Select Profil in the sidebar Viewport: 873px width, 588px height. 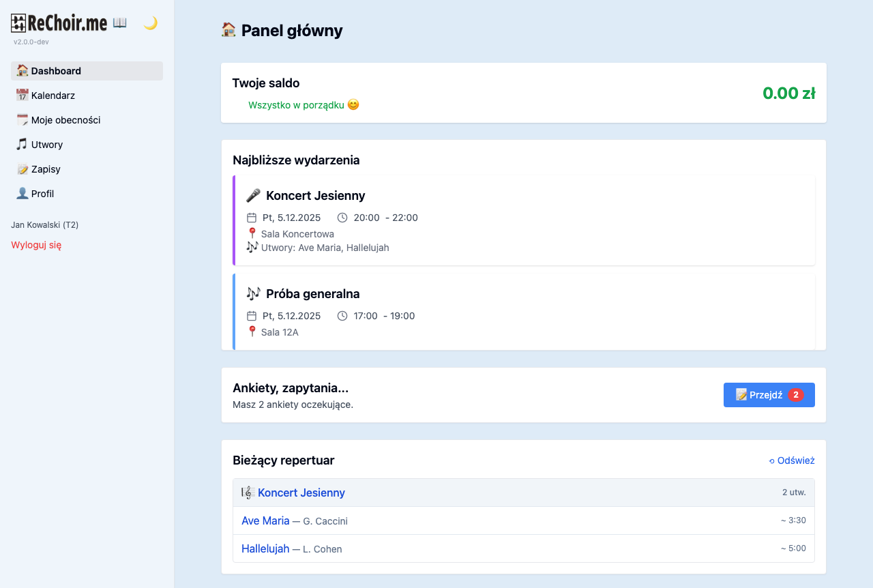tap(42, 194)
